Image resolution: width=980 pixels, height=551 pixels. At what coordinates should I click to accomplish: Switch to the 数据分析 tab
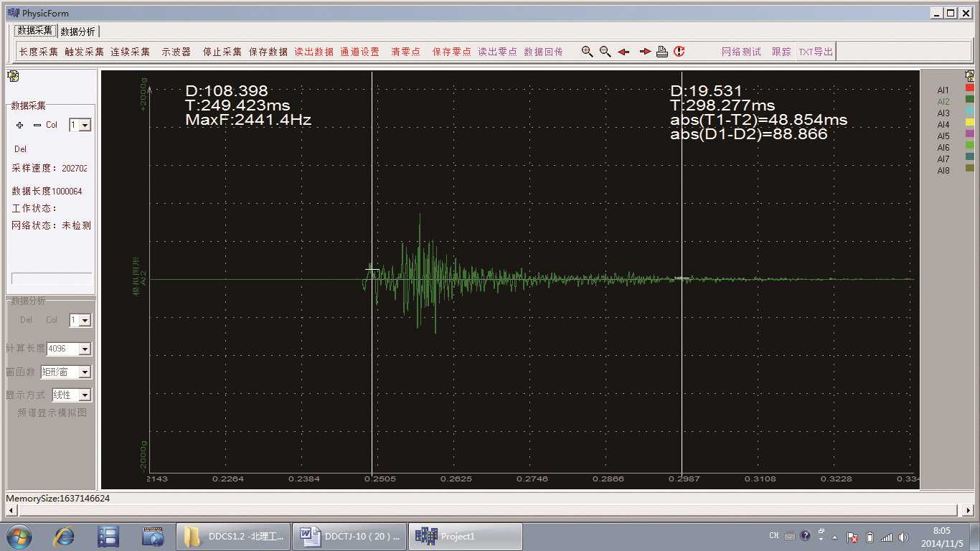pyautogui.click(x=77, y=32)
